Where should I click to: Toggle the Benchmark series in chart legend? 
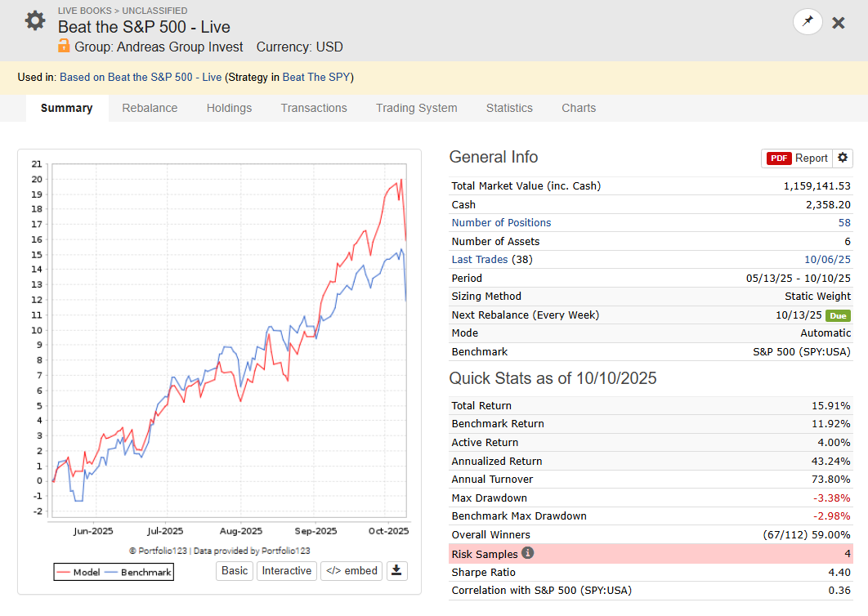[x=138, y=572]
